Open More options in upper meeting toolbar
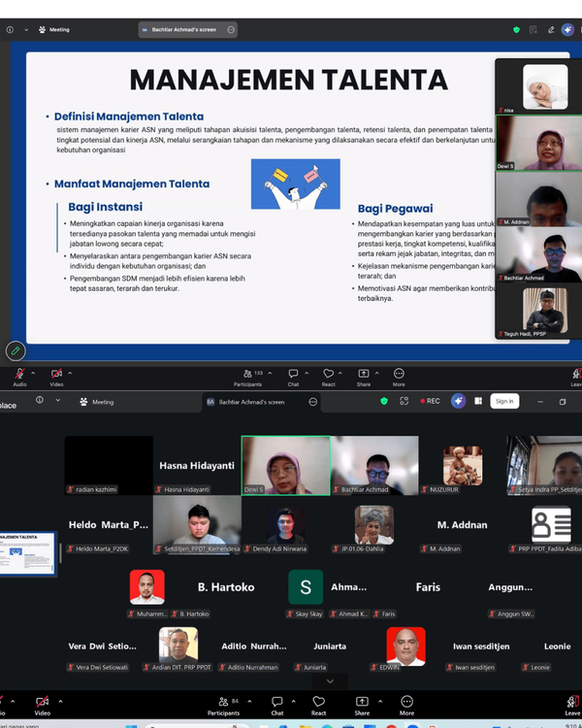 point(399,378)
